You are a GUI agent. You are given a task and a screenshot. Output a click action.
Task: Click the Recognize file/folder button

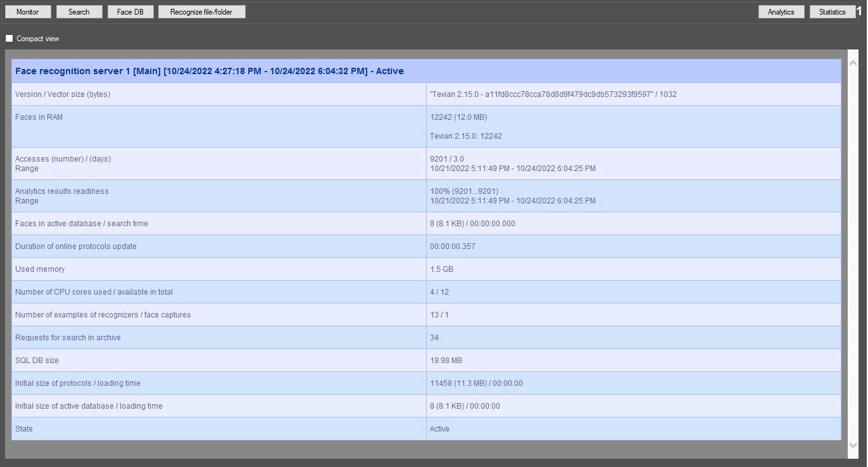click(201, 12)
